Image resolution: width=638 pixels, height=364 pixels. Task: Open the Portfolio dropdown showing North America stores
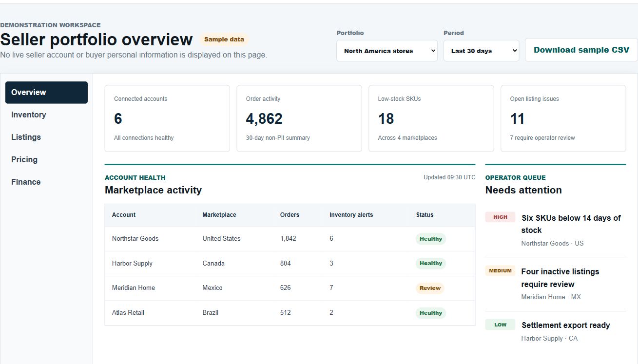coord(387,51)
